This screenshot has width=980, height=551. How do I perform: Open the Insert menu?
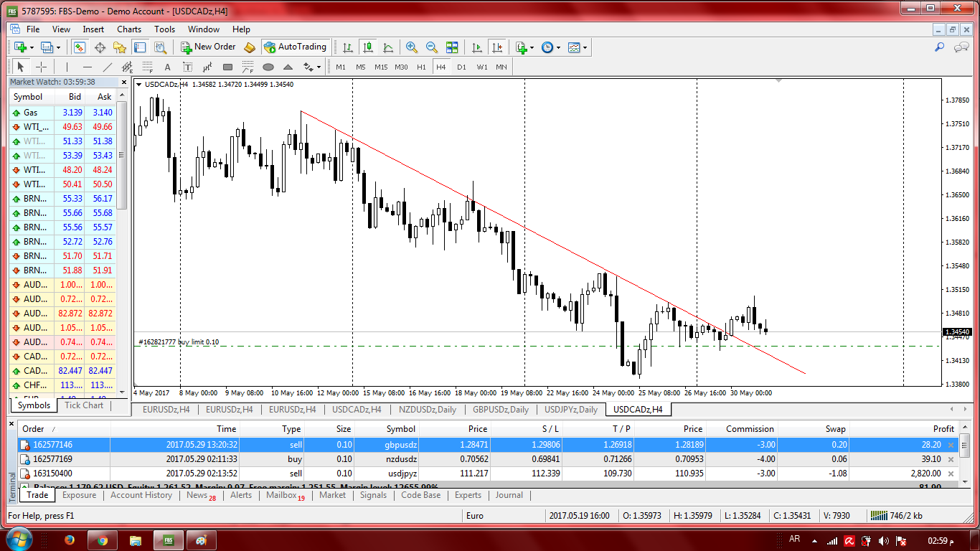click(93, 29)
